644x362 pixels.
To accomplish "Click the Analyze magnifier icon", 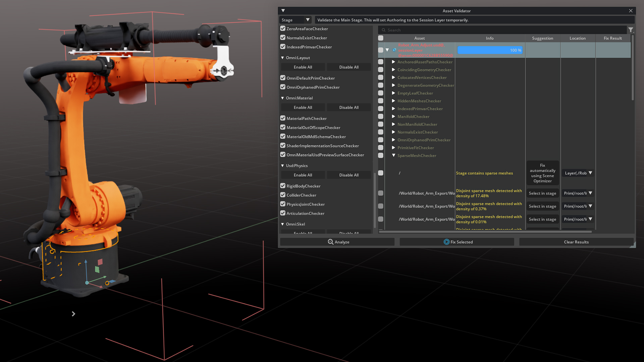I will click(330, 242).
